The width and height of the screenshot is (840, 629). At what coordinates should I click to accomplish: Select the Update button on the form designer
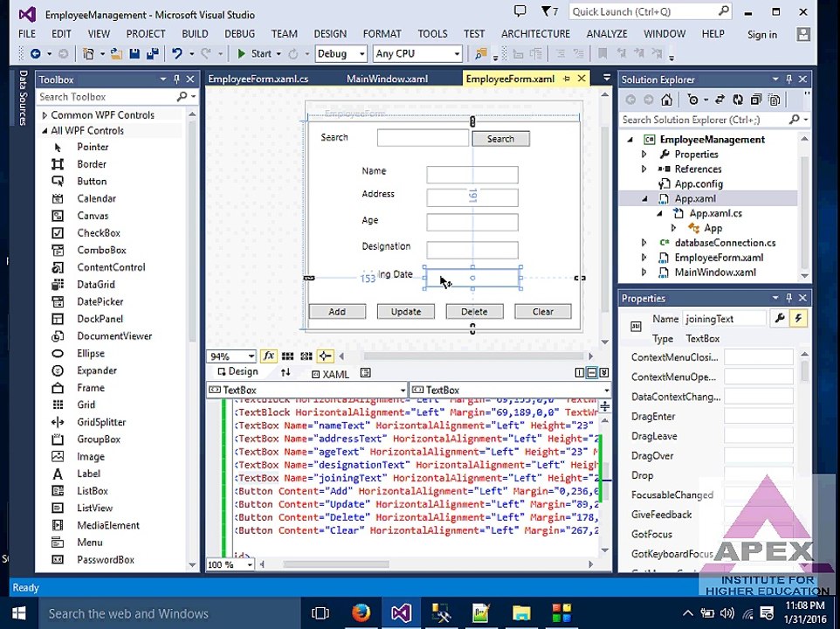(405, 311)
